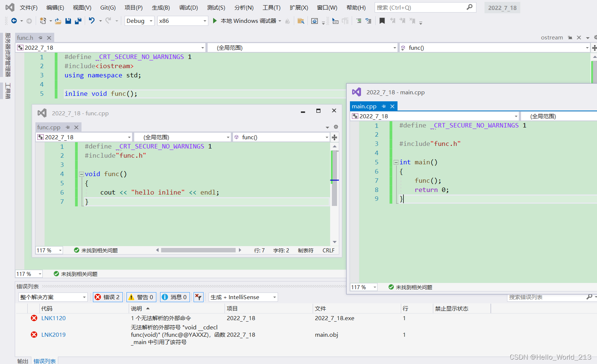Collapse the int main() block in main.cpp
The width and height of the screenshot is (597, 364).
(x=396, y=162)
